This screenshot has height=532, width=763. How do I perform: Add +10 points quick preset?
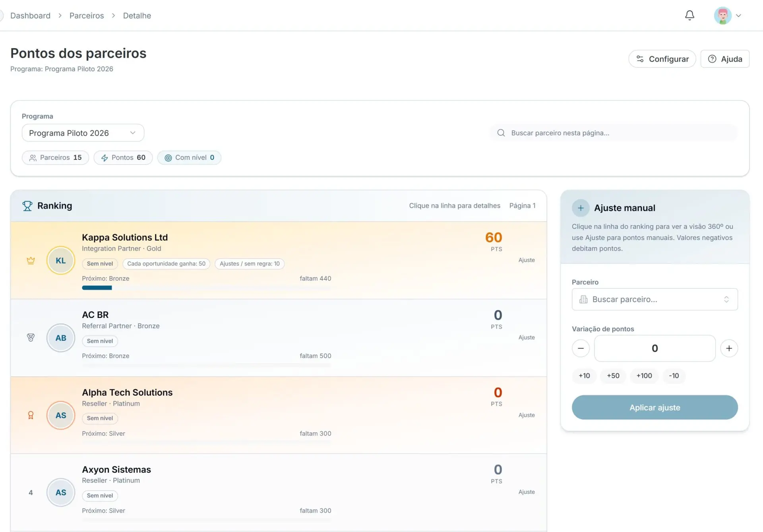tap(584, 376)
